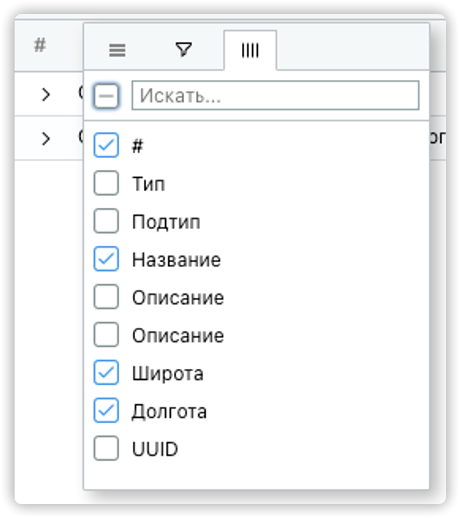Expand the second table row chevron
Image resolution: width=460 pixels, height=518 pixels.
point(46,139)
